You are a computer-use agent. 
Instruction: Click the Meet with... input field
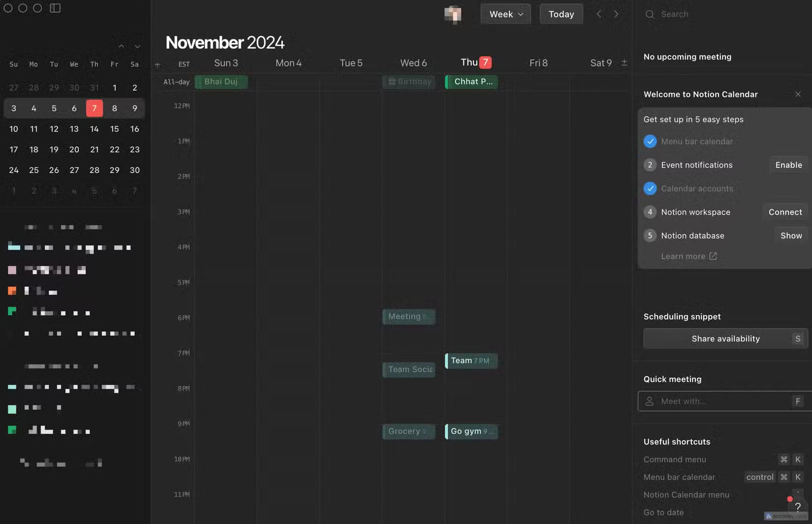(x=724, y=401)
